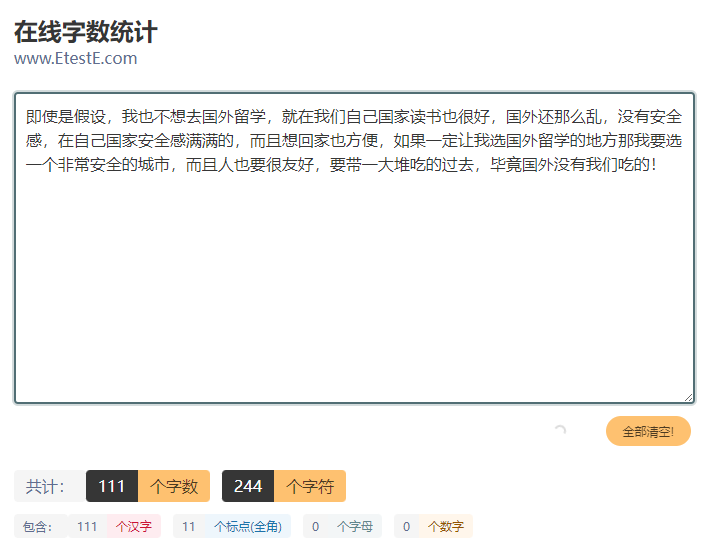Click the 个字数 label
709x546 pixels.
(x=174, y=486)
